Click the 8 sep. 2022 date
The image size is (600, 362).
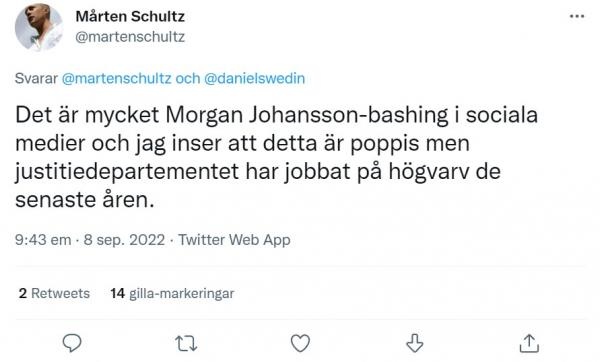tap(124, 240)
